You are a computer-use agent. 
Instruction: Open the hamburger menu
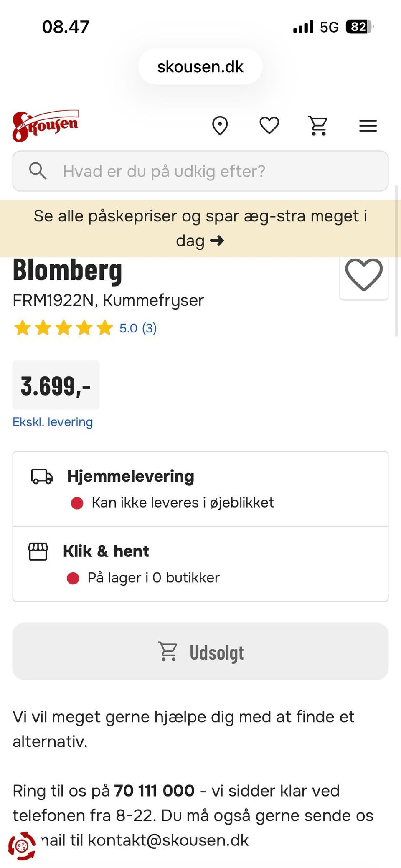click(368, 126)
